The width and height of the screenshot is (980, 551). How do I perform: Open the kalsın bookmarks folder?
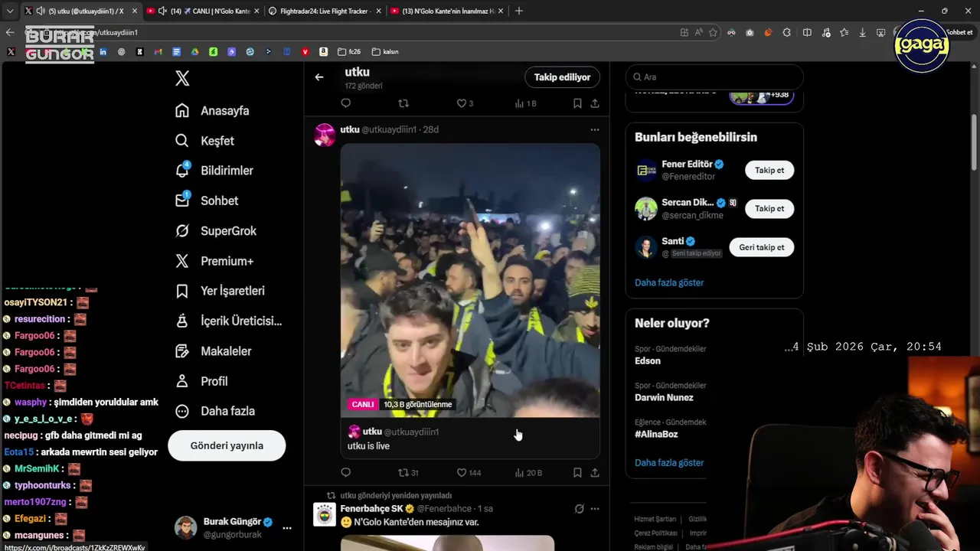click(385, 51)
